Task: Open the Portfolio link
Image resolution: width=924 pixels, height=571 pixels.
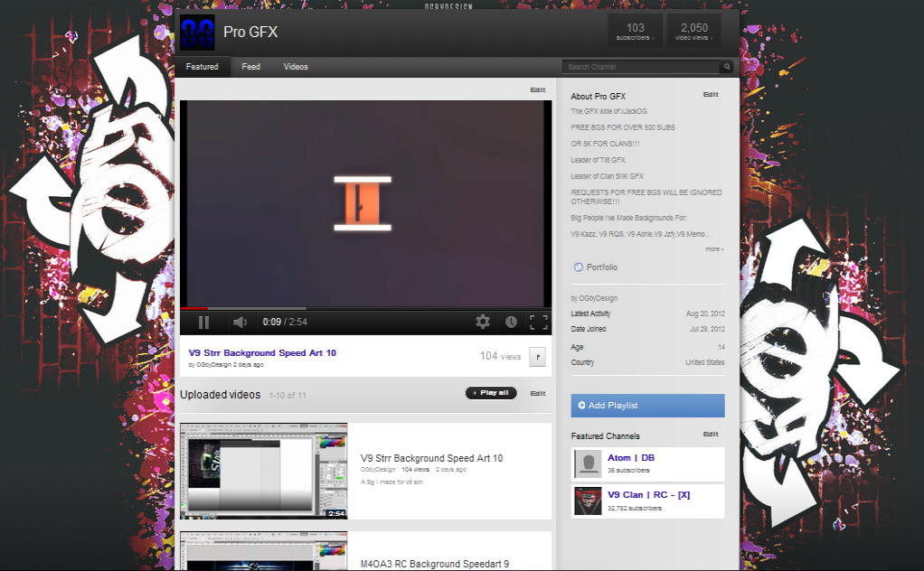Action: pos(602,267)
